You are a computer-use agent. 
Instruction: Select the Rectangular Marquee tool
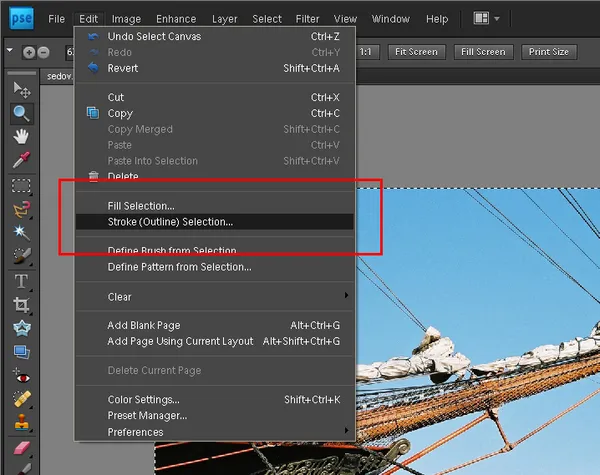tap(21, 185)
